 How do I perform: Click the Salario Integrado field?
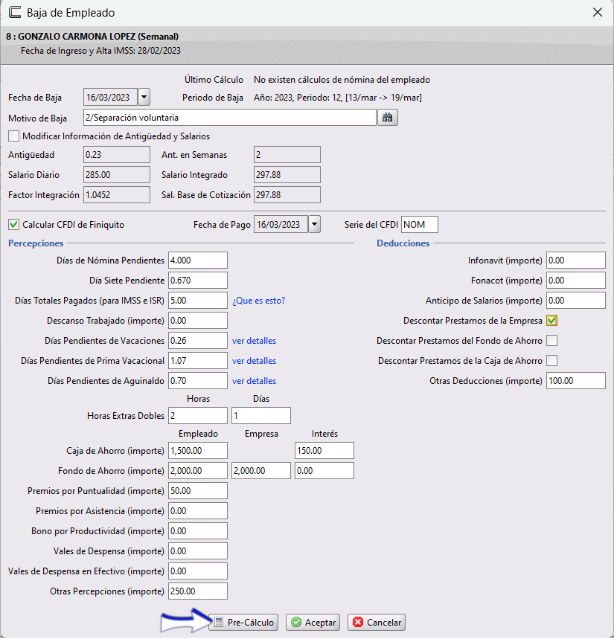pyautogui.click(x=287, y=175)
